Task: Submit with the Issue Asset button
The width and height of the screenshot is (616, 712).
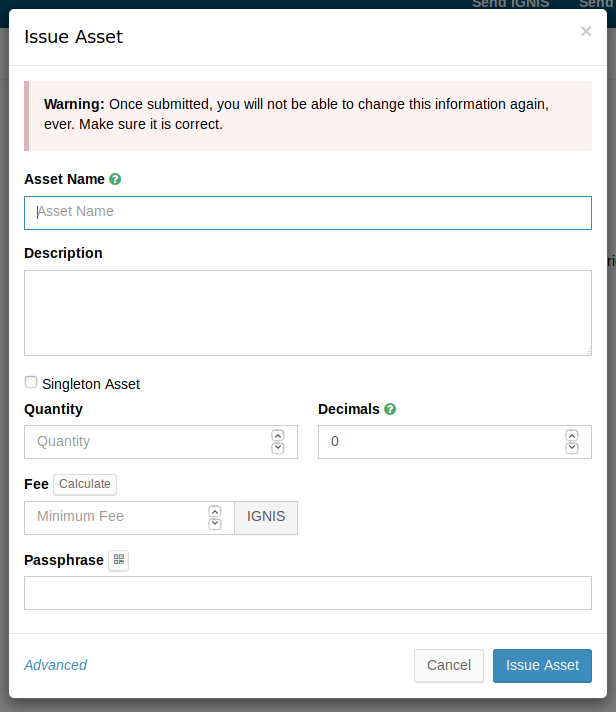Action: pyautogui.click(x=542, y=665)
